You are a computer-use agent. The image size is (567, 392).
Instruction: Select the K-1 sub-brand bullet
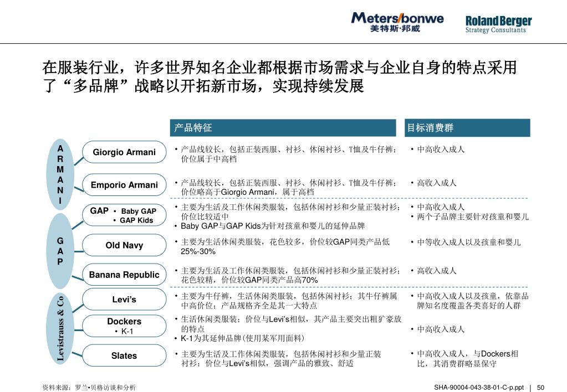pyautogui.click(x=124, y=331)
